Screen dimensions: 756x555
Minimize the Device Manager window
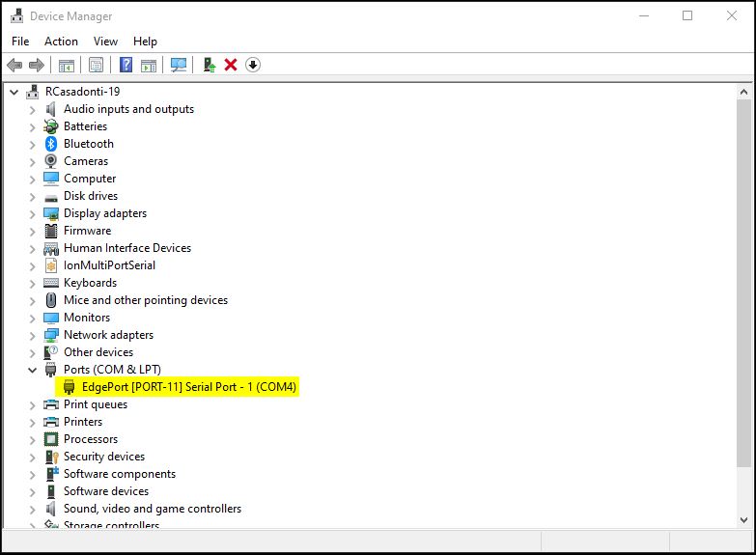point(644,15)
